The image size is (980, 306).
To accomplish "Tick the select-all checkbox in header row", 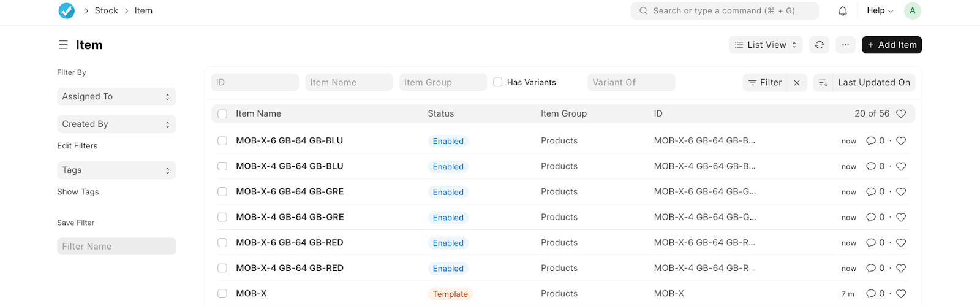I will 222,114.
